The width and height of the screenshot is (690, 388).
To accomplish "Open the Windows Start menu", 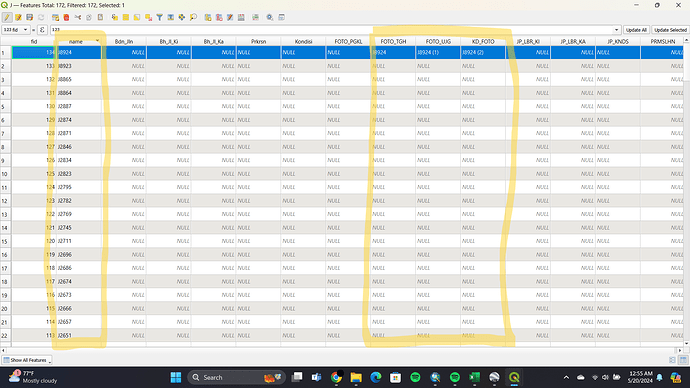I will (176, 377).
